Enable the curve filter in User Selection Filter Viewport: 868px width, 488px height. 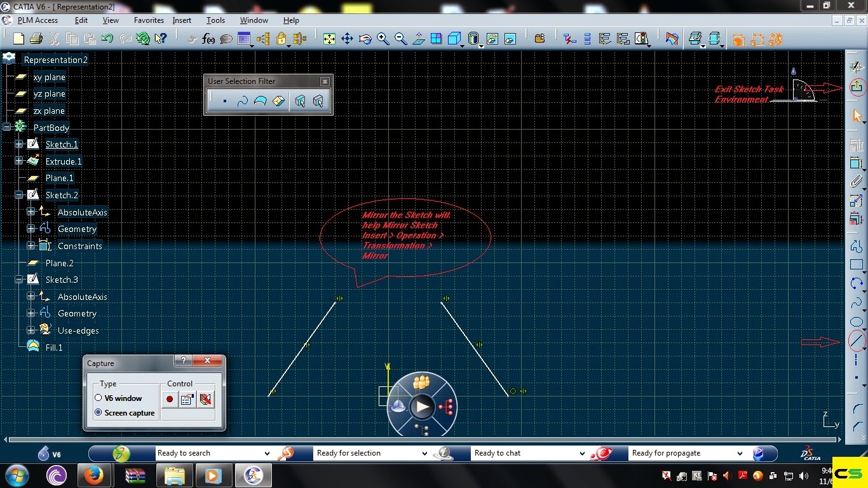pos(244,100)
